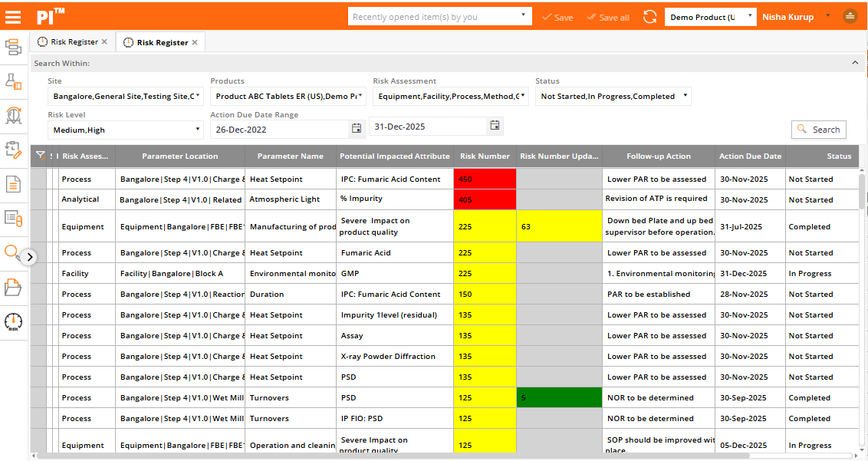This screenshot has width=868, height=461.
Task: Sort by Parameter Location column header
Action: (x=180, y=156)
